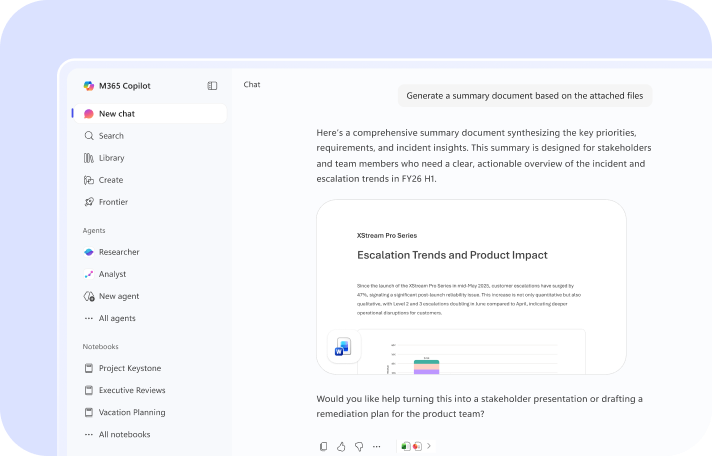This screenshot has width=712, height=456.
Task: Click the Analyst agent icon
Action: [x=89, y=274]
